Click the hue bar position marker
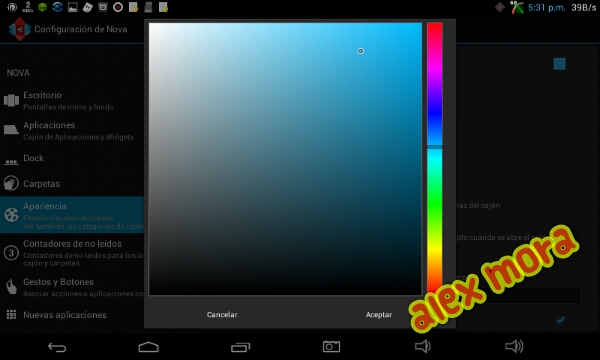Screen dimensions: 600x360 click(x=435, y=147)
